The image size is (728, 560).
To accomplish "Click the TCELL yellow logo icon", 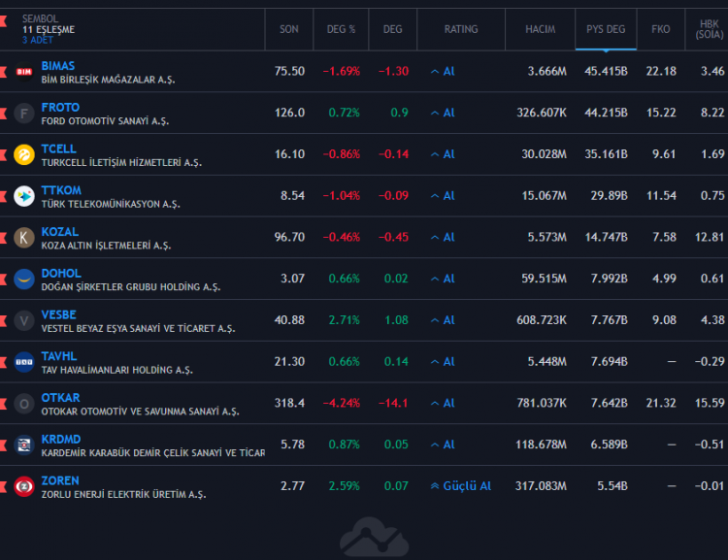I will pyautogui.click(x=24, y=155).
